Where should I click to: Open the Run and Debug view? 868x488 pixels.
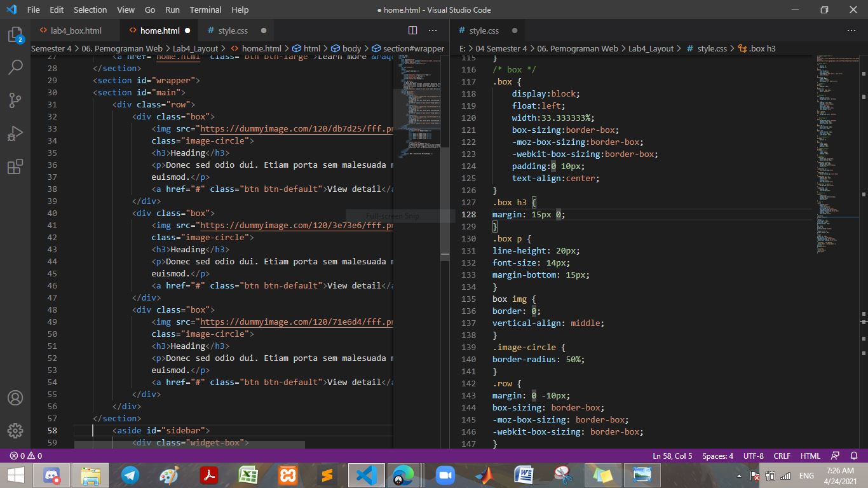click(16, 133)
